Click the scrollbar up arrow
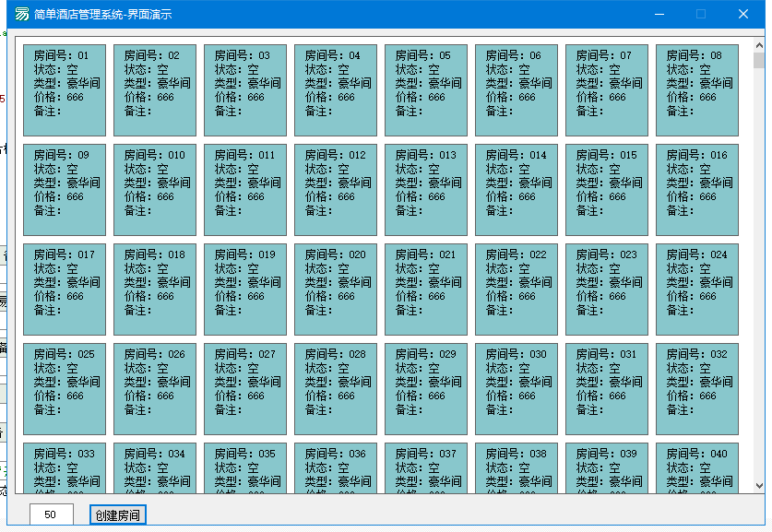The image size is (772, 532). pyautogui.click(x=759, y=45)
